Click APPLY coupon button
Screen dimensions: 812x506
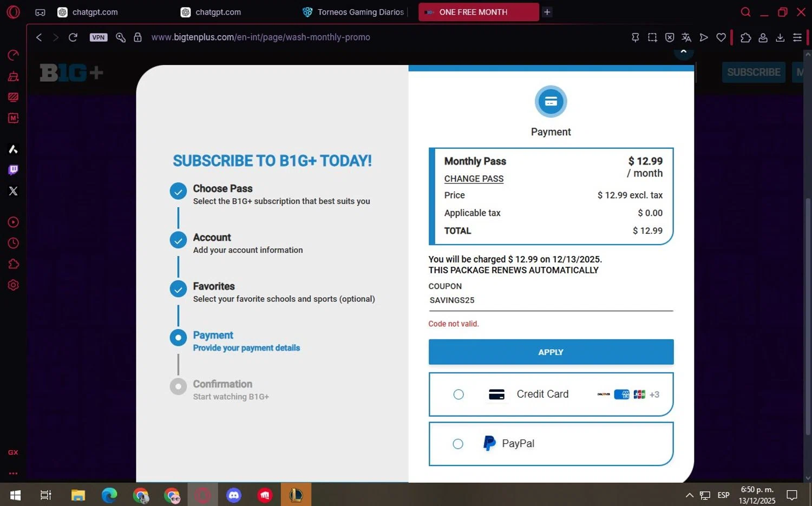[x=551, y=352]
